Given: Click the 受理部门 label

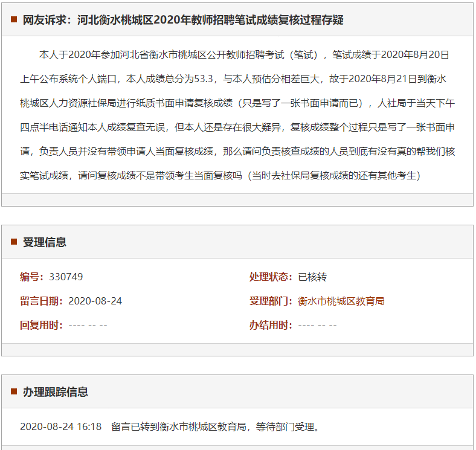Looking at the screenshot, I should click(x=271, y=301).
